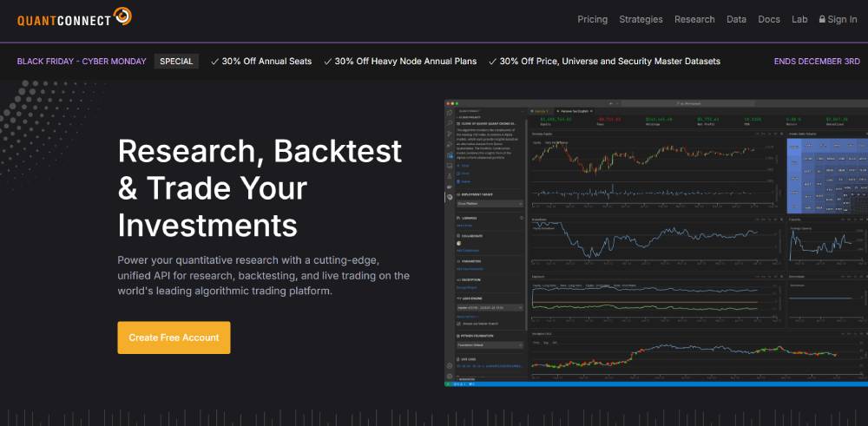Image resolution: width=868 pixels, height=426 pixels.
Task: Click the Create Free Account button
Action: pyautogui.click(x=174, y=338)
